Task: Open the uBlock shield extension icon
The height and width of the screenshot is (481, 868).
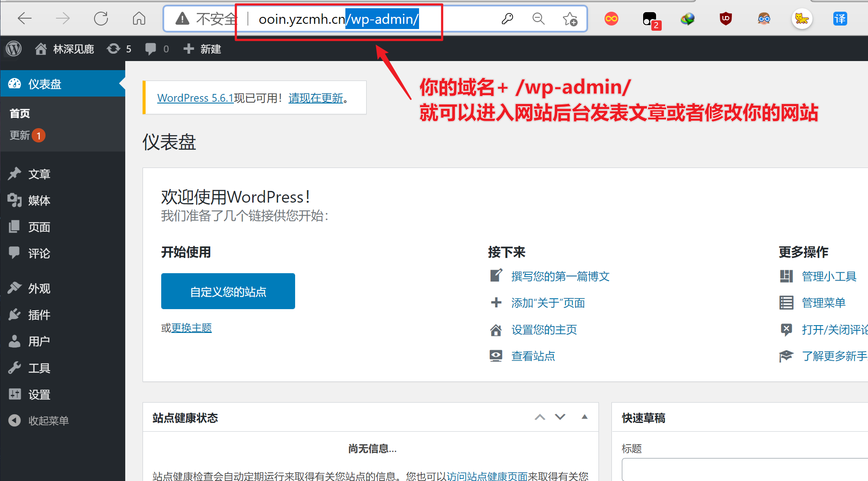Action: click(726, 19)
